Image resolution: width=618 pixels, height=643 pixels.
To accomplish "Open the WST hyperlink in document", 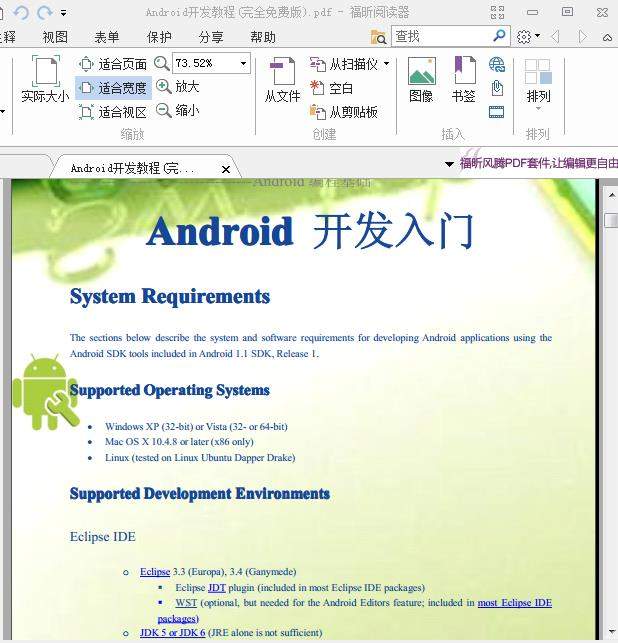I will (x=186, y=603).
